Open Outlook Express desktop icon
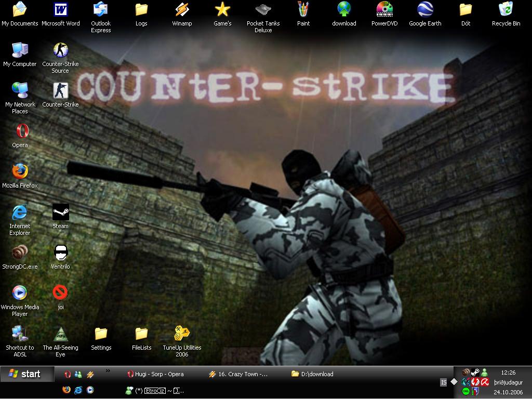 (101, 17)
